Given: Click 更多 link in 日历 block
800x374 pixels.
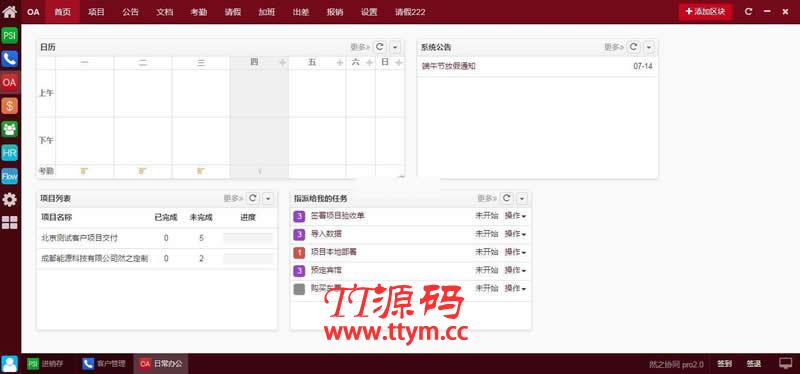Looking at the screenshot, I should click(360, 47).
